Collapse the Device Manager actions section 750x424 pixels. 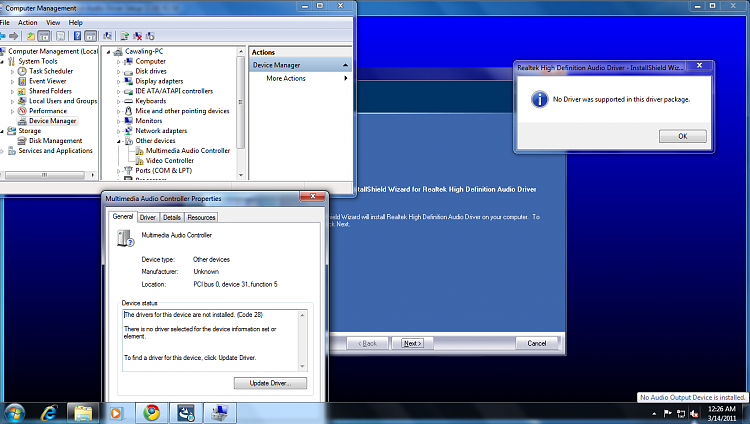pyautogui.click(x=345, y=65)
